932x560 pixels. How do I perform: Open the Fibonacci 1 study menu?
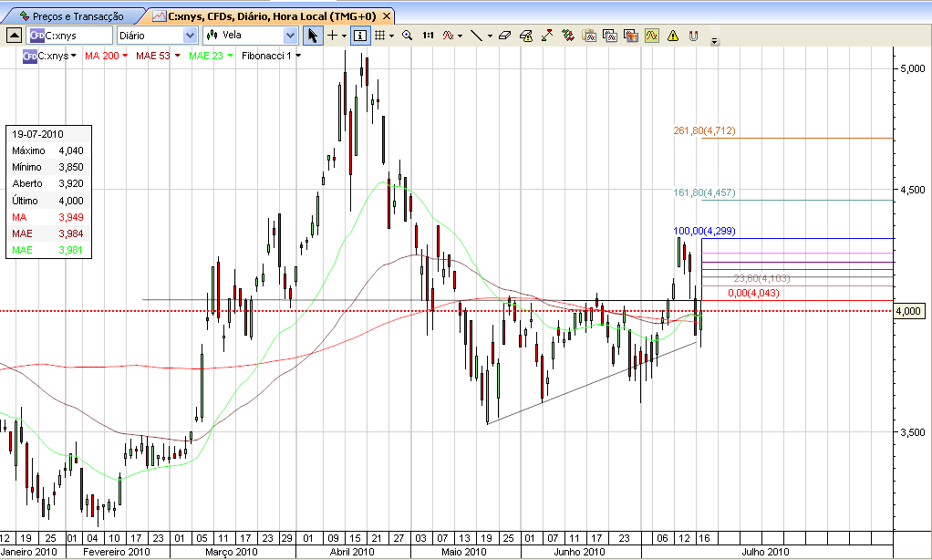[298, 56]
